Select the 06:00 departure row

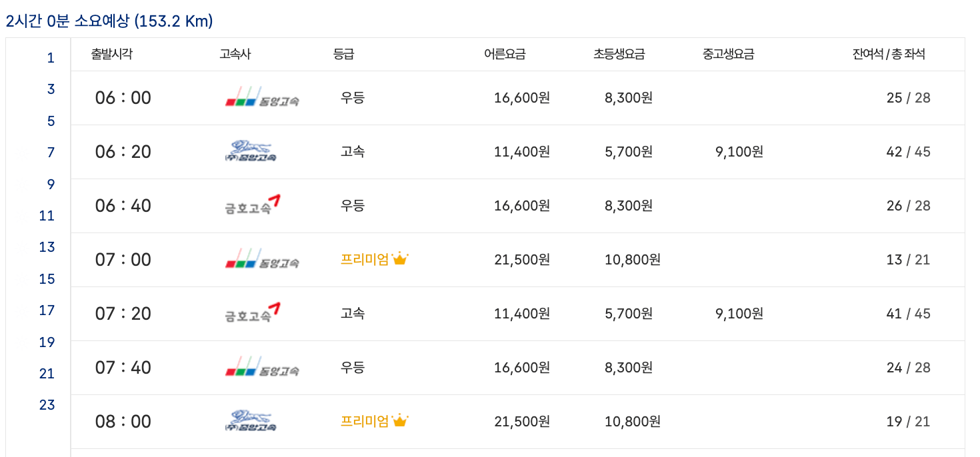click(x=490, y=97)
